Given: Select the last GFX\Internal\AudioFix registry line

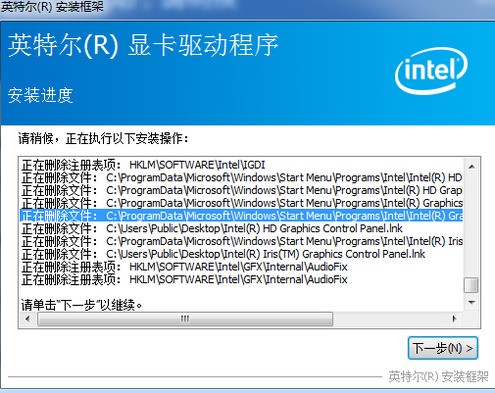Looking at the screenshot, I should coord(184,279).
